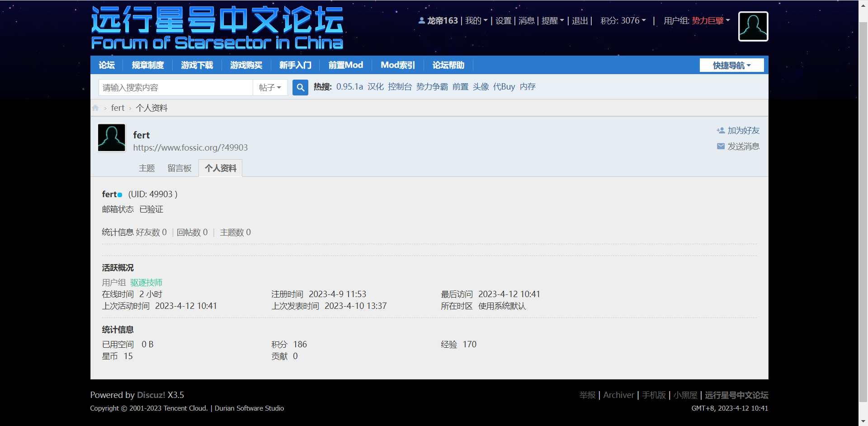Image resolution: width=868 pixels, height=426 pixels.
Task: Switch to the 主题 tab
Action: tap(146, 168)
